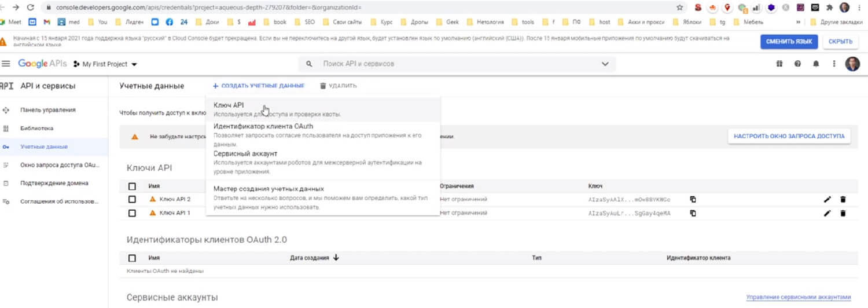Click warning triangle next to Ключ API 1
Viewport: 868px width, 308px height.
point(153,213)
